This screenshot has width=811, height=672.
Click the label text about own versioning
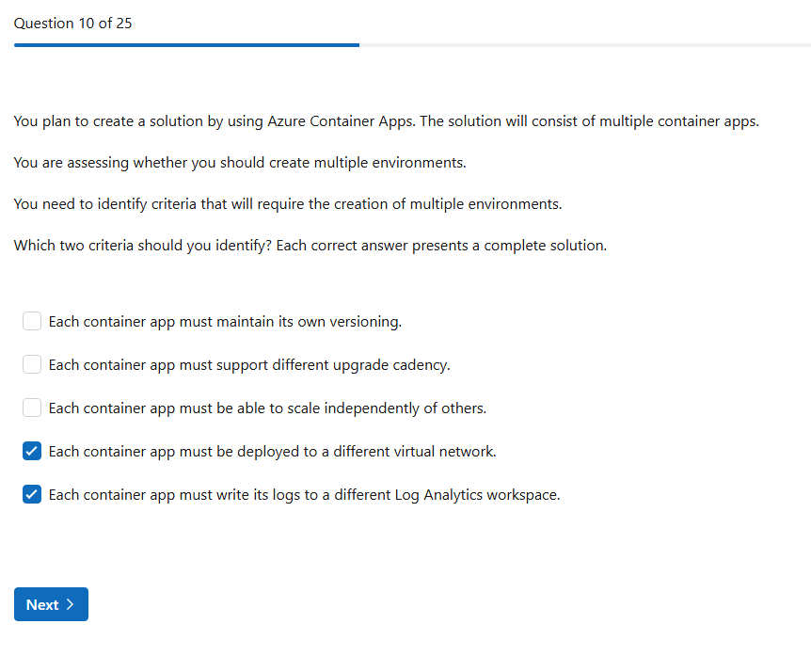(225, 322)
